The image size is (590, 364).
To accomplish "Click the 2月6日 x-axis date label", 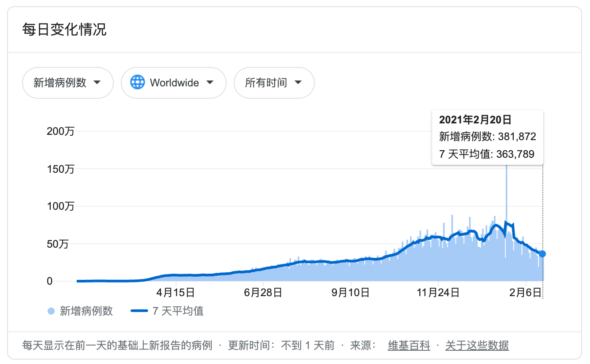I will tap(526, 292).
